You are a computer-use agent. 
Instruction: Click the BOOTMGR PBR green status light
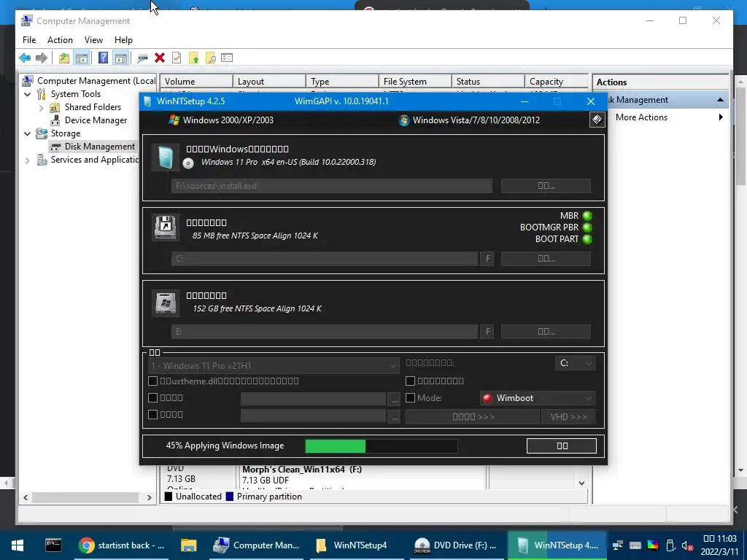point(587,227)
